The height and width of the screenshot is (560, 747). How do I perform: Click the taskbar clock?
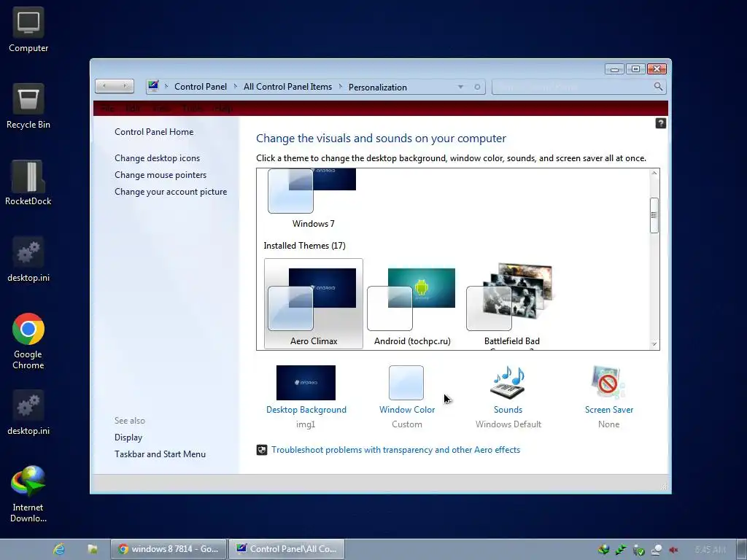pos(711,550)
